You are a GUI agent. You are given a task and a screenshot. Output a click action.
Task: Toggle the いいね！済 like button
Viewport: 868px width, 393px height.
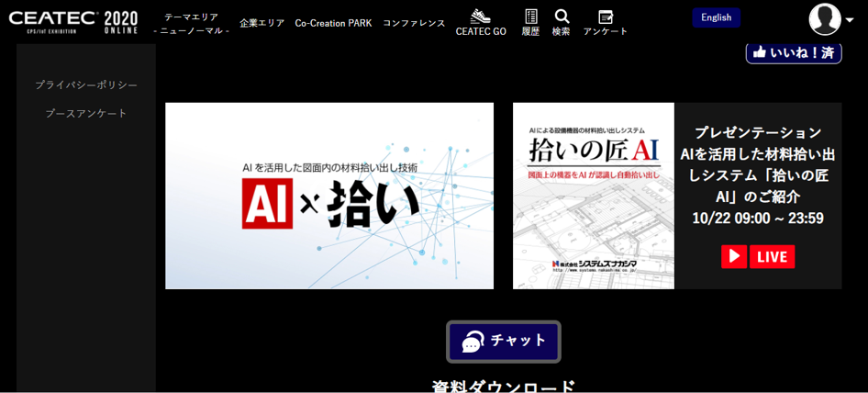click(x=794, y=52)
